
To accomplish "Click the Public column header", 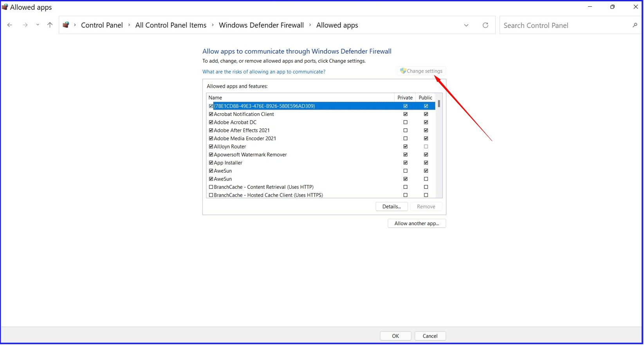I will 425,98.
